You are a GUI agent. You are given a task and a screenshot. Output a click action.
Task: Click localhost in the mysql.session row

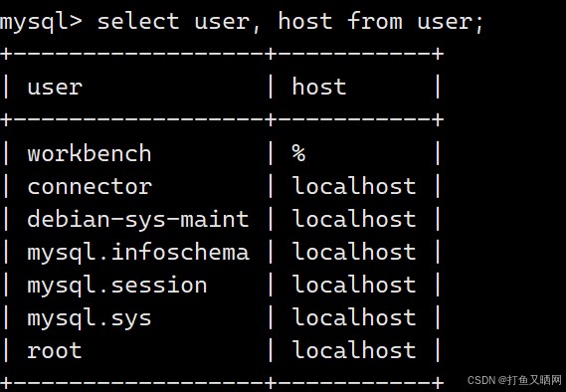coord(354,285)
